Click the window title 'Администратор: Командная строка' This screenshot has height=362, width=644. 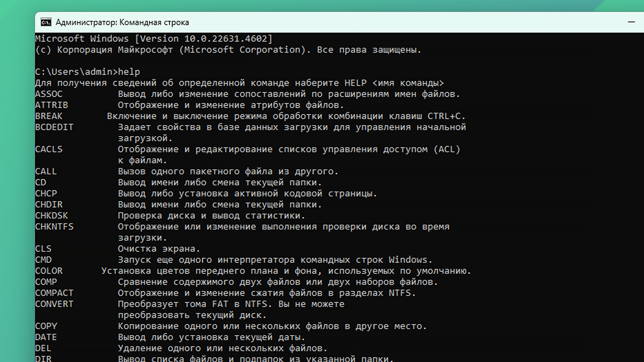click(x=122, y=22)
